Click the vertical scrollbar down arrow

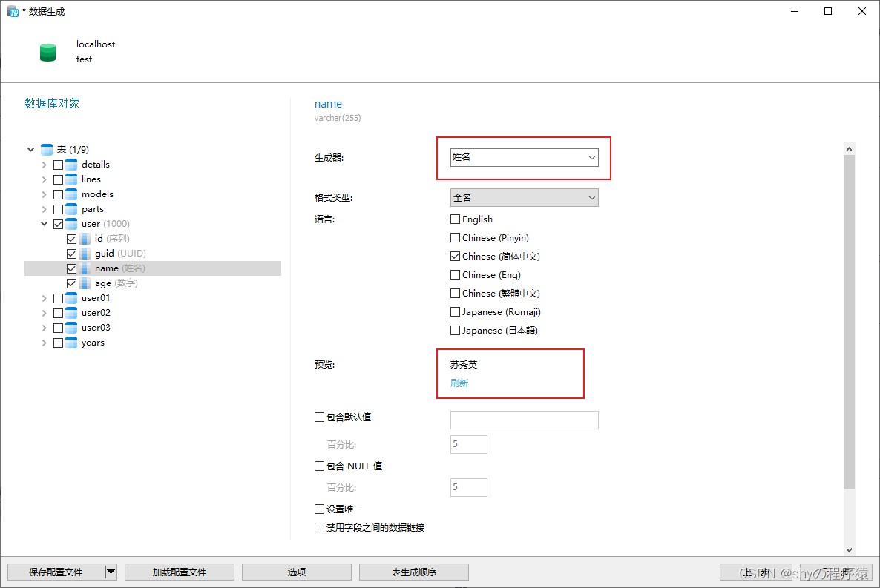pyautogui.click(x=849, y=550)
